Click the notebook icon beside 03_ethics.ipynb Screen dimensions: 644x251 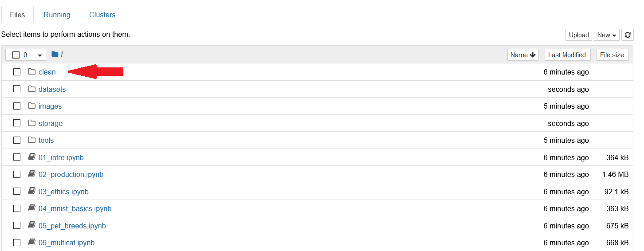pyautogui.click(x=31, y=191)
